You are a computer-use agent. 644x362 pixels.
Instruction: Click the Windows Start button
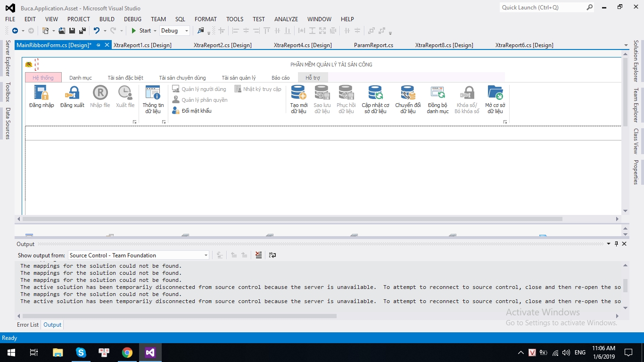(x=11, y=352)
